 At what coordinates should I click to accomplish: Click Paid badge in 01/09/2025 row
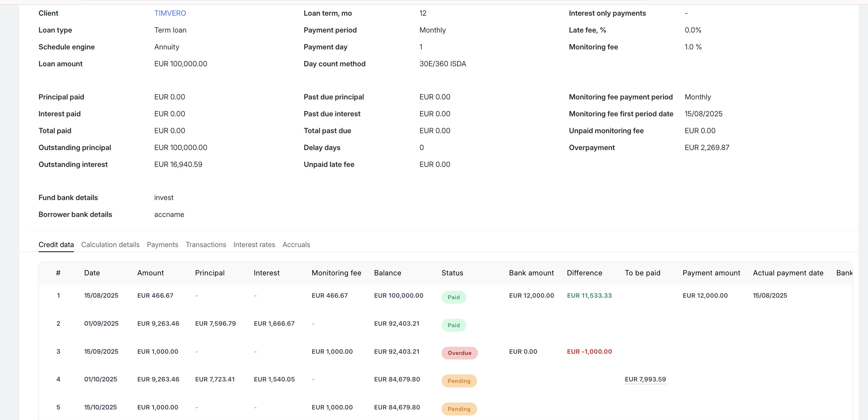pos(453,325)
